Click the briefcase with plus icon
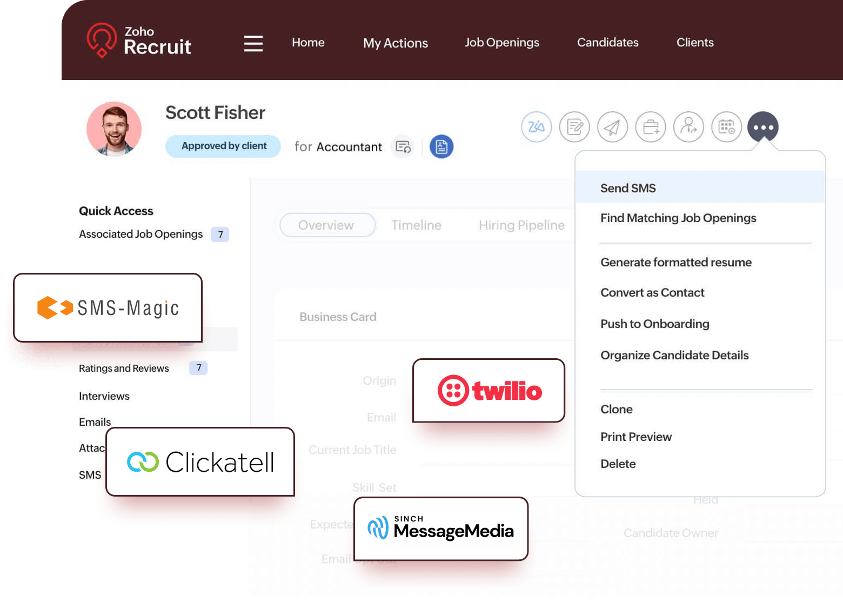This screenshot has width=843, height=616. coord(650,127)
